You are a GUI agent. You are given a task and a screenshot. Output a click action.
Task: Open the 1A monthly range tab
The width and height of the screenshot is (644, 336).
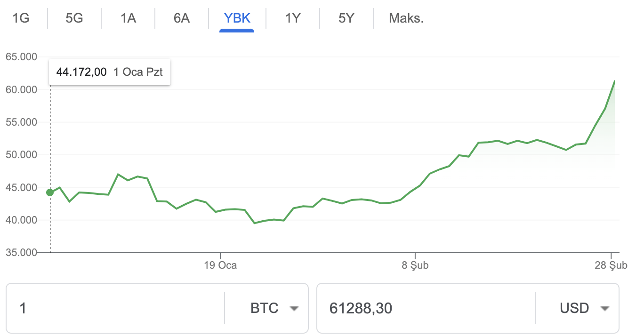click(x=128, y=18)
